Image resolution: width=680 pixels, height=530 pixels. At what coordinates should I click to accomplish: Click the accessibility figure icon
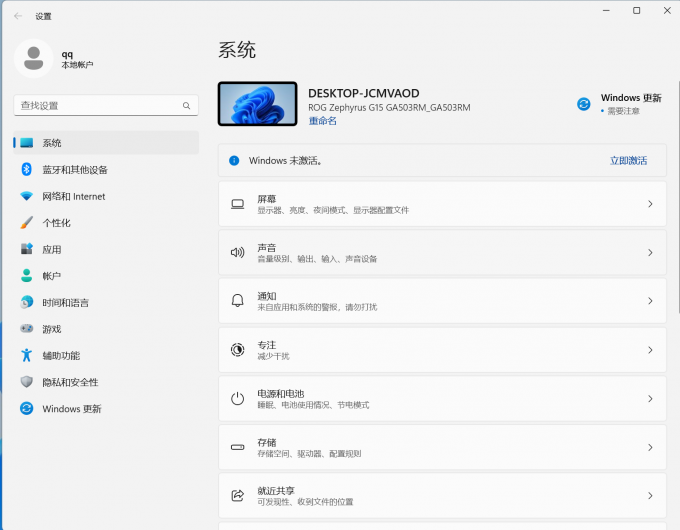coord(27,355)
